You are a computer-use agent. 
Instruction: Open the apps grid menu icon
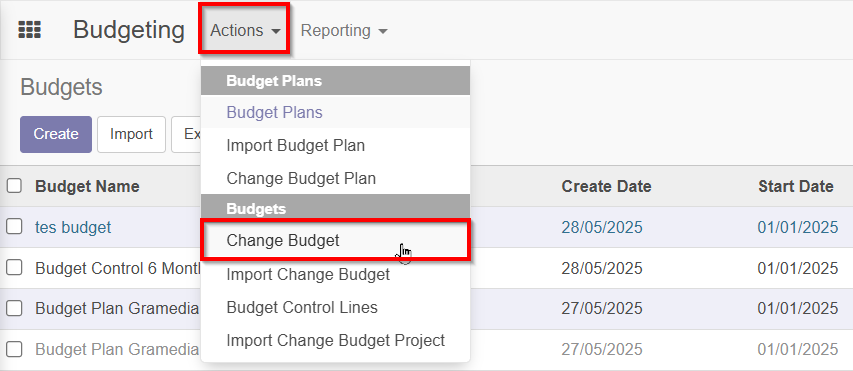(x=29, y=30)
